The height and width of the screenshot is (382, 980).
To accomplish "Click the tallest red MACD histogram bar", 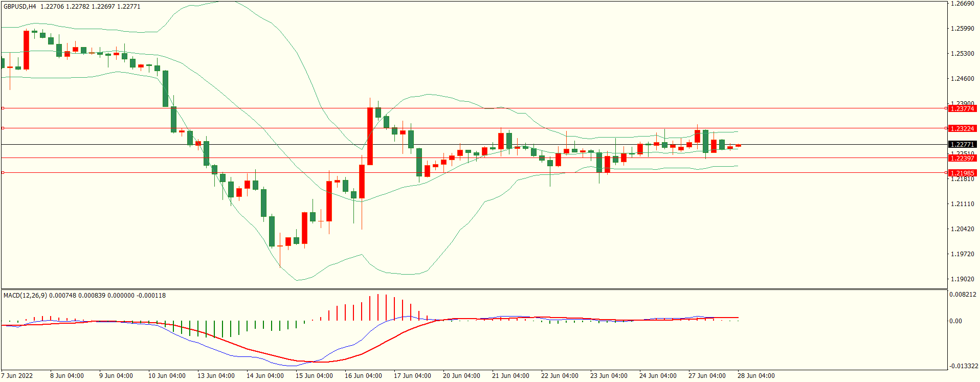I will 378,307.
